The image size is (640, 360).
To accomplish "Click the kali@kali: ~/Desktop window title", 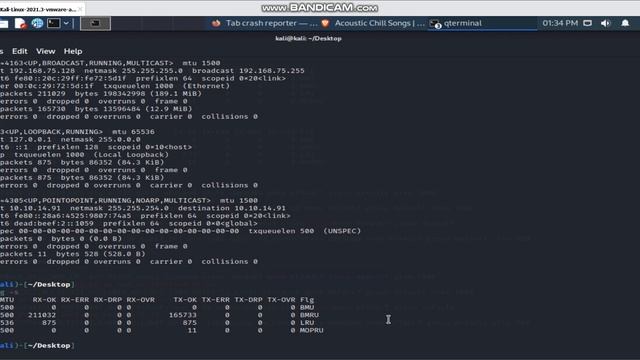I will tap(308, 38).
